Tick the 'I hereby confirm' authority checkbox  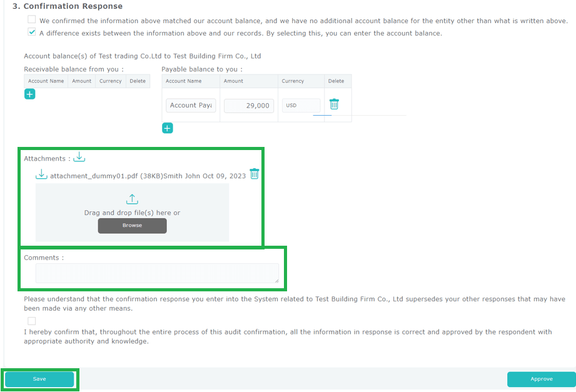pos(32,321)
